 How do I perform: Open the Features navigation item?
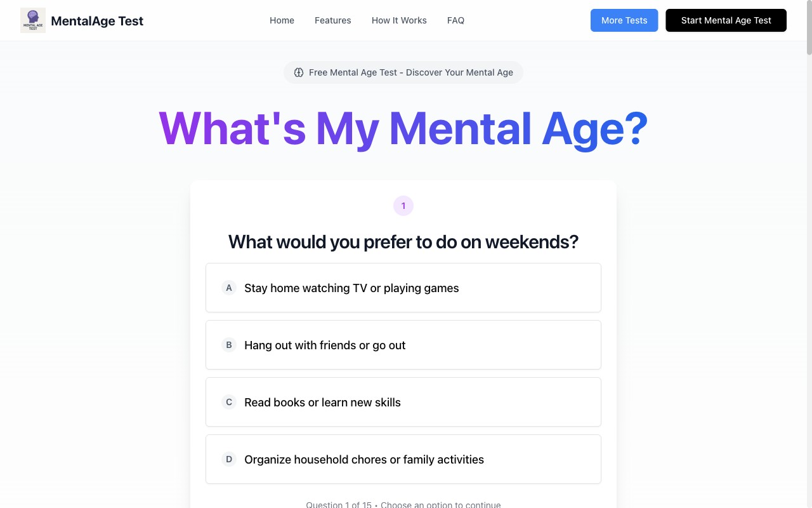click(332, 20)
